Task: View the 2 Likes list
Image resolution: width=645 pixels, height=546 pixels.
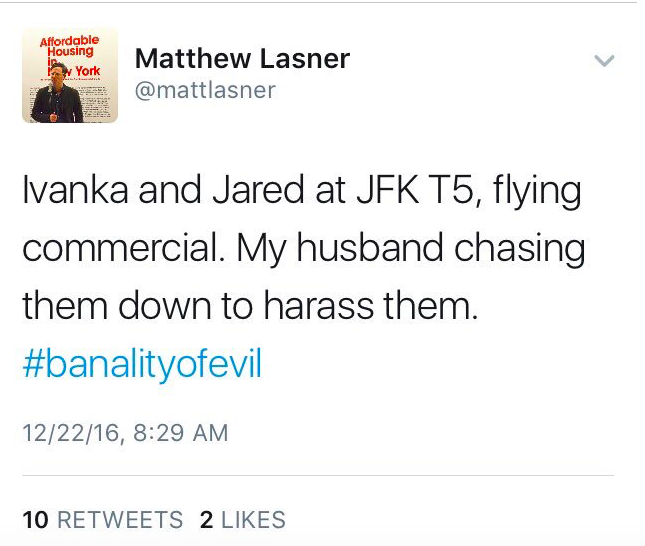Action: tap(243, 519)
